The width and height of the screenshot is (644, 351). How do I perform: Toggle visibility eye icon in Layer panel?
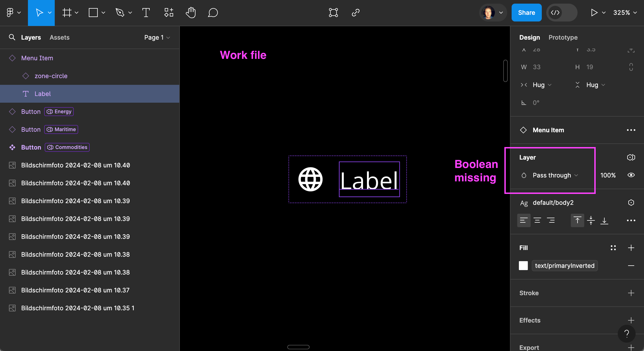pyautogui.click(x=631, y=175)
